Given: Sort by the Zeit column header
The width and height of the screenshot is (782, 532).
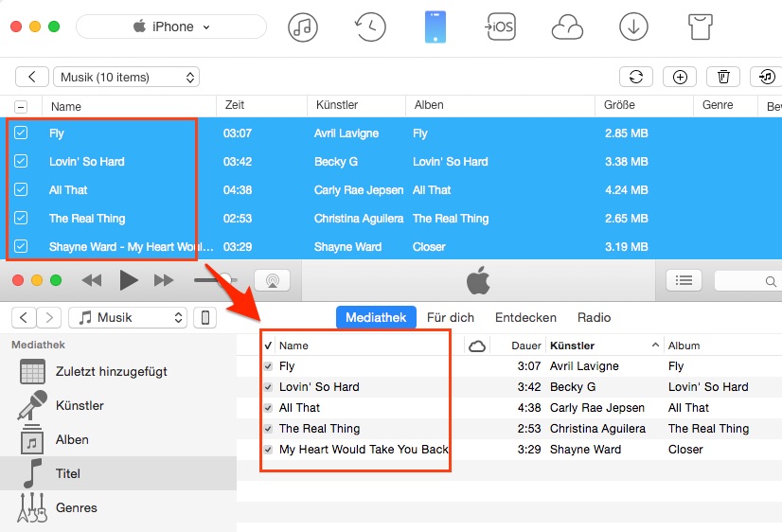Looking at the screenshot, I should click(235, 105).
